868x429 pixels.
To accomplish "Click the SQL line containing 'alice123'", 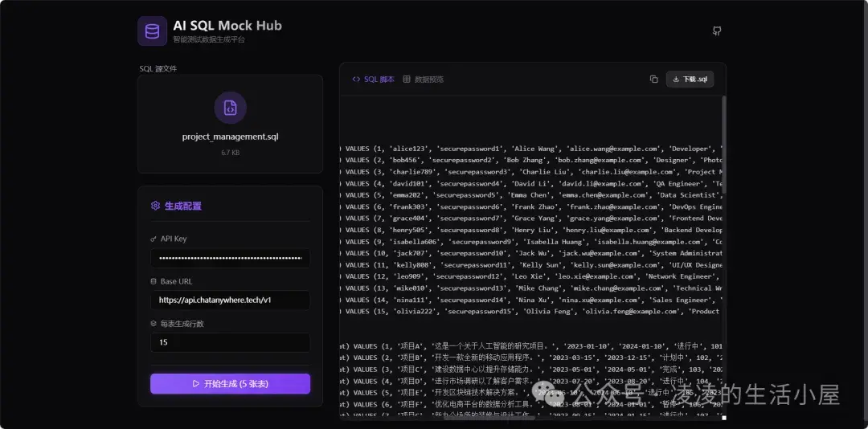I will (530, 149).
